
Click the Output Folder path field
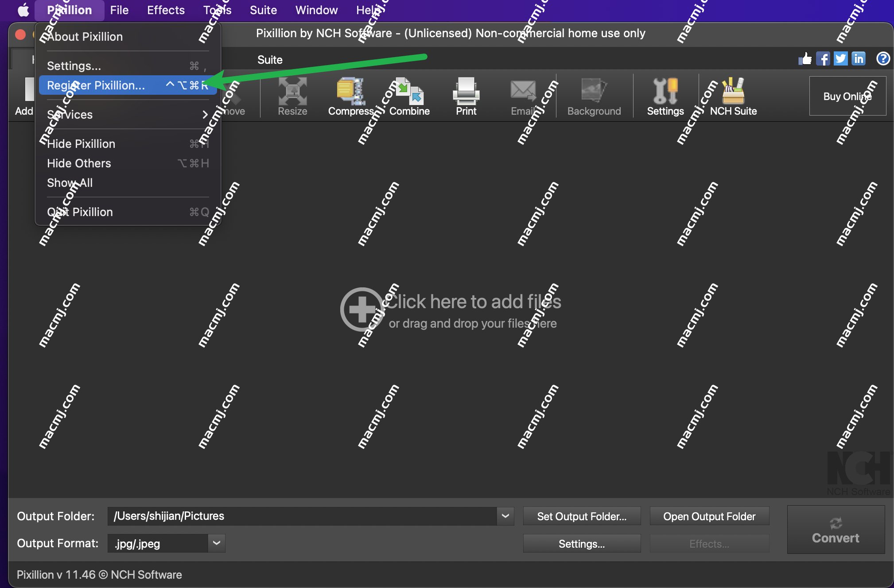point(302,516)
